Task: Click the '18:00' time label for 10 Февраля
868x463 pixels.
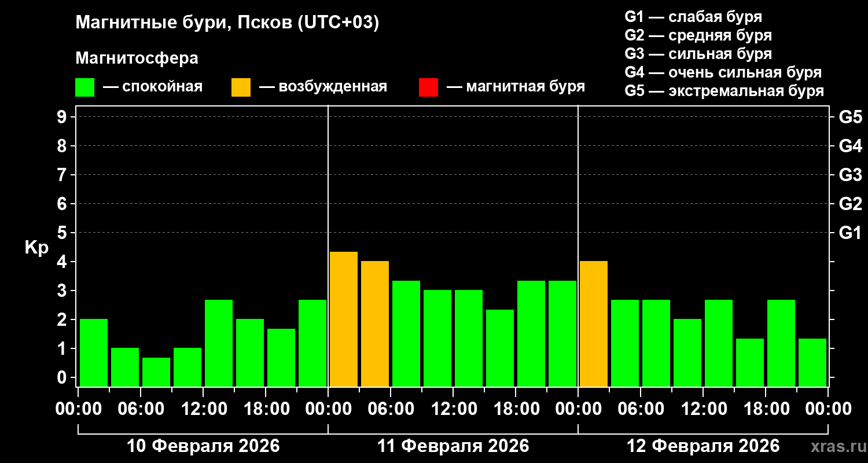Action: point(266,409)
